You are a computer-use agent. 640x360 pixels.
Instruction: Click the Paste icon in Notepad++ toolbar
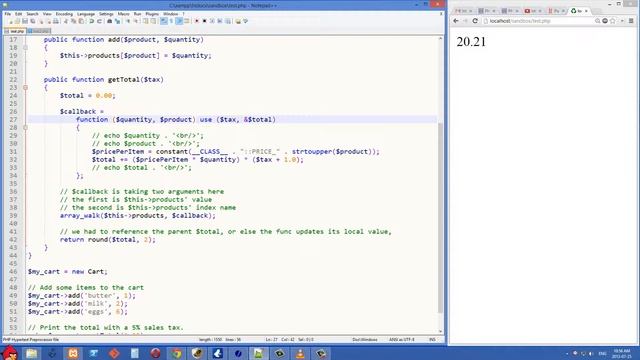81,21
